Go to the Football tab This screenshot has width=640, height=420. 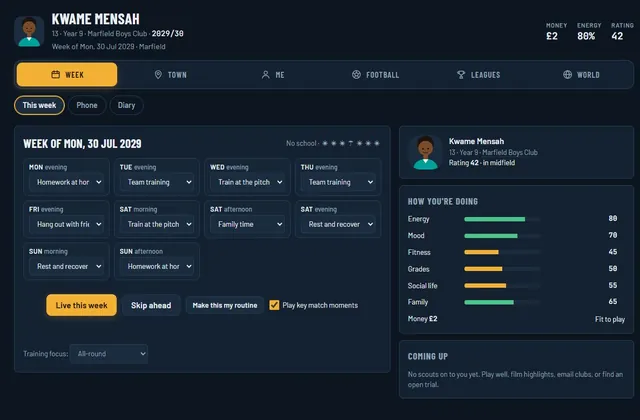(376, 75)
